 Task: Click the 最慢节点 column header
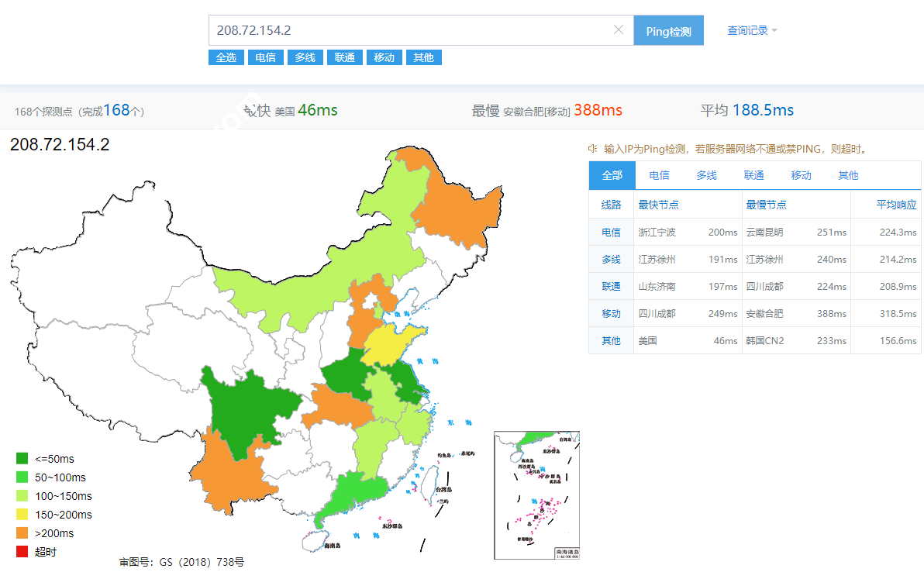[766, 205]
